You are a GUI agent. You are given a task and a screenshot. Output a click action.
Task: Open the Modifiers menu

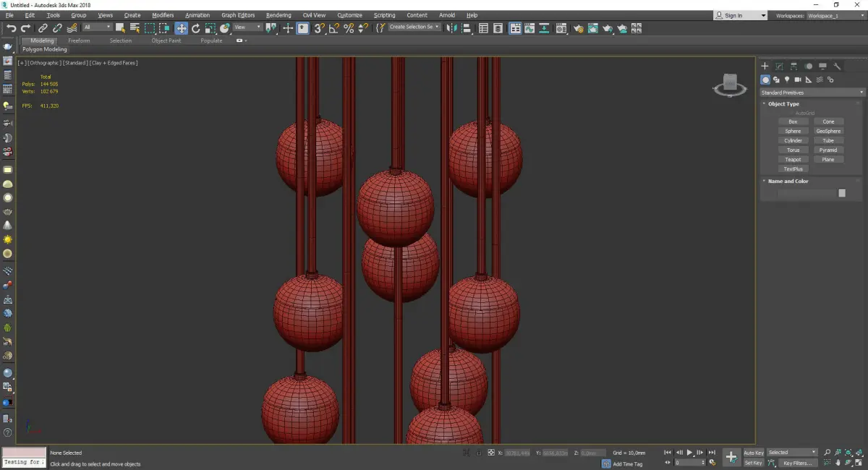tap(163, 15)
